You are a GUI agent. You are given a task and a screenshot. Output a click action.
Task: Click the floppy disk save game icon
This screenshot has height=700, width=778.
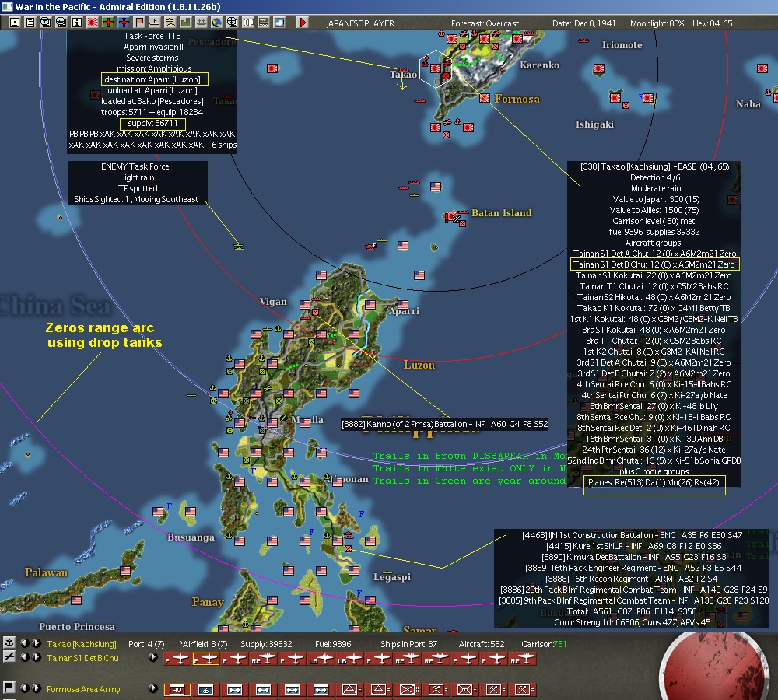14,23
